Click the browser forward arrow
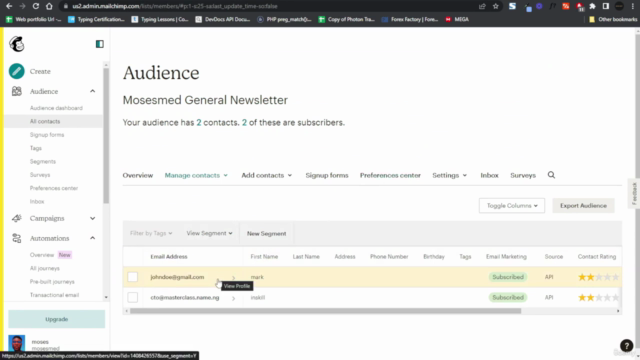The width and height of the screenshot is (640, 360). click(x=22, y=6)
